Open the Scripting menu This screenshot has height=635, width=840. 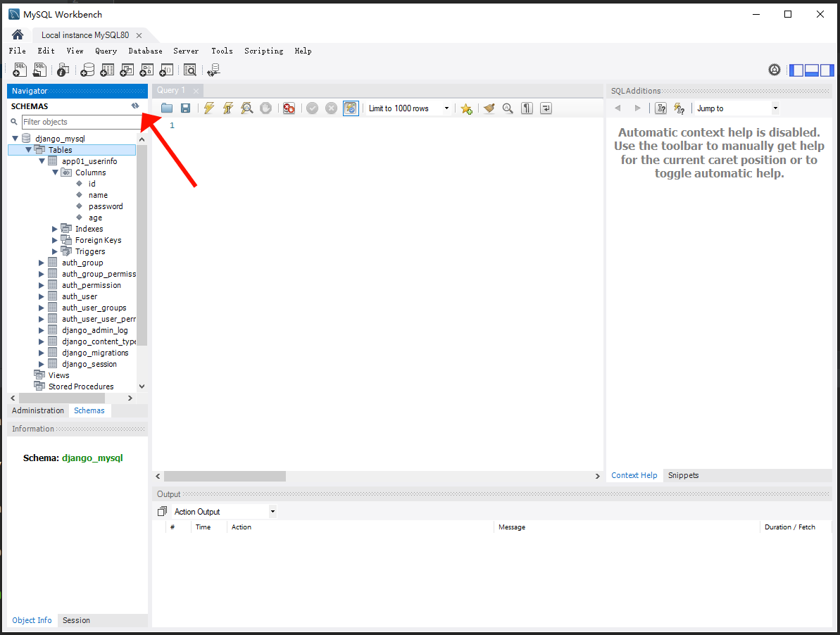tap(263, 51)
